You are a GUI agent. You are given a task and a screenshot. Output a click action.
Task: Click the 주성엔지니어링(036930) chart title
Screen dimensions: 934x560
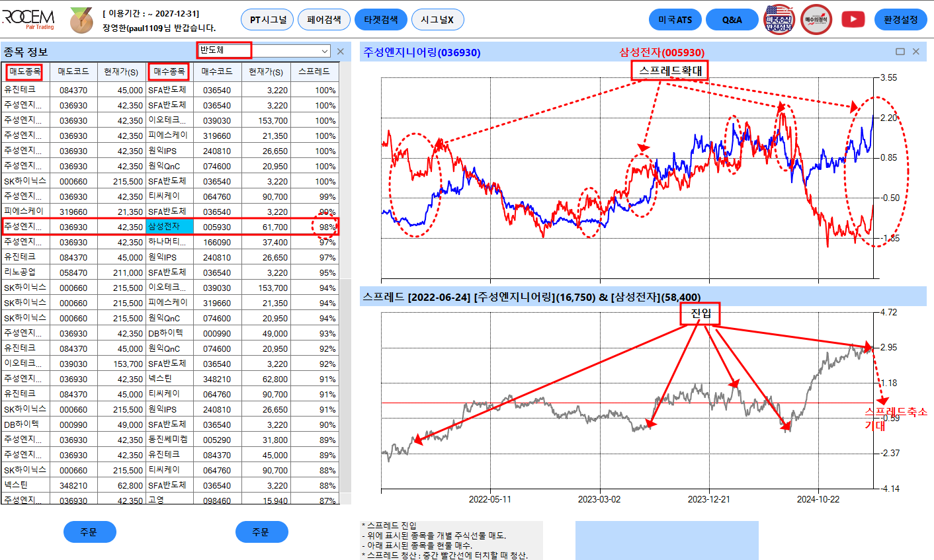[422, 52]
